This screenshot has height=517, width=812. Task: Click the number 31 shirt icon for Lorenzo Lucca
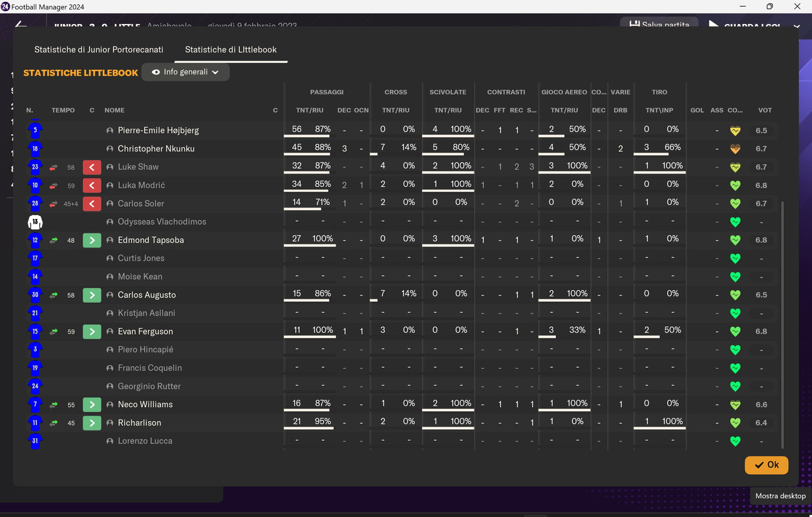pyautogui.click(x=35, y=441)
